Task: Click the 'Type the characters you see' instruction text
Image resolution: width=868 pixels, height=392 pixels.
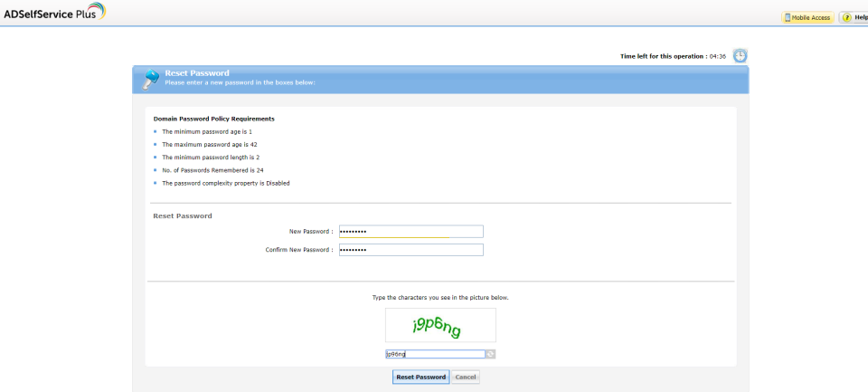Action: point(440,298)
